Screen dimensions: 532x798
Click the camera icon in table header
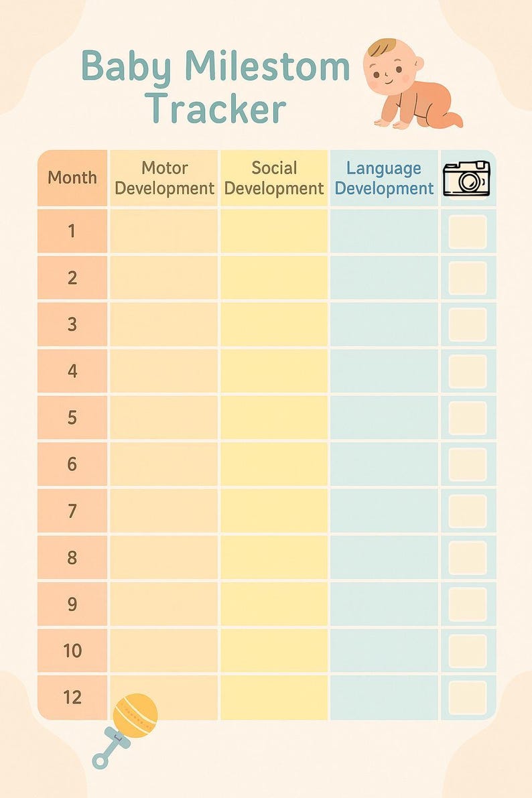466,179
